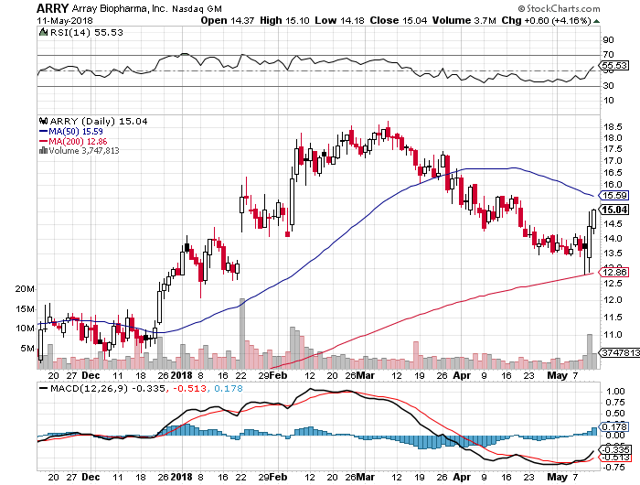Click the RSI 70 overbought axis label
This screenshot has width=640, height=485.
click(x=609, y=54)
